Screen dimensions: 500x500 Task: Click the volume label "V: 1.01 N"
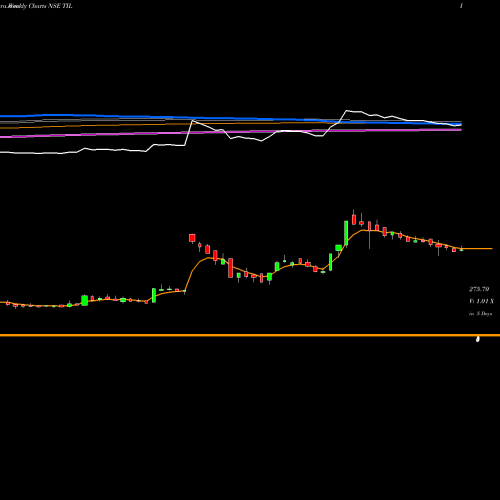point(481,301)
